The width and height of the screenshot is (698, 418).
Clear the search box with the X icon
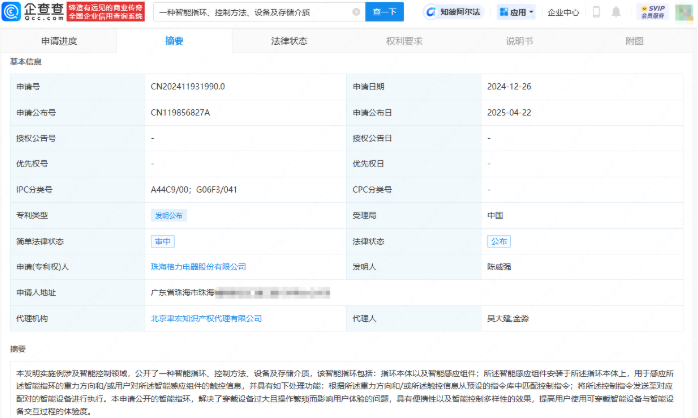[x=356, y=12]
